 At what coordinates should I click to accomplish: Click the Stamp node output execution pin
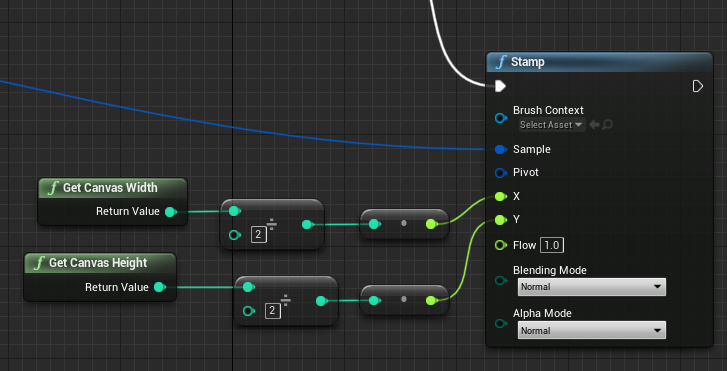[697, 86]
